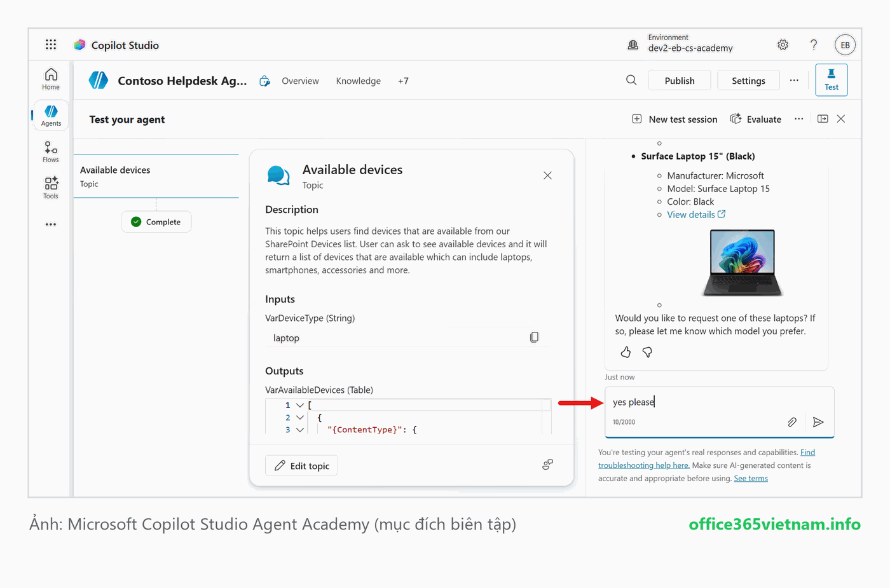Click Evaluate in test toolbar

click(755, 119)
